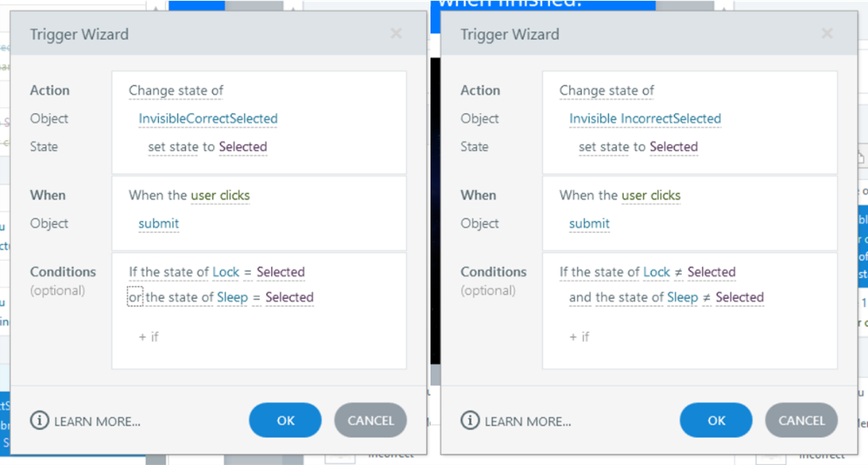Cancel the InvisibleCorrectSelected trigger wizard
Viewport: 868px width, 465px height.
[370, 421]
